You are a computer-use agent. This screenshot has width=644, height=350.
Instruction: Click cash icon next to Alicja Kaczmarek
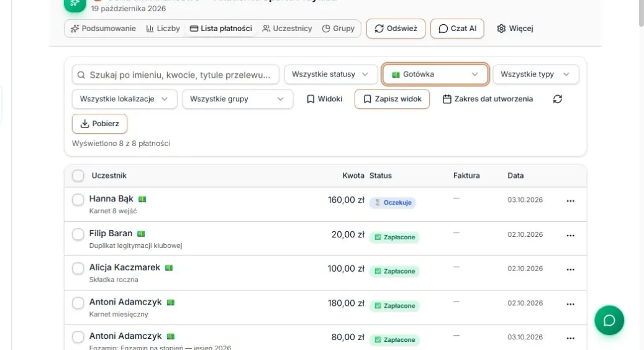click(169, 268)
